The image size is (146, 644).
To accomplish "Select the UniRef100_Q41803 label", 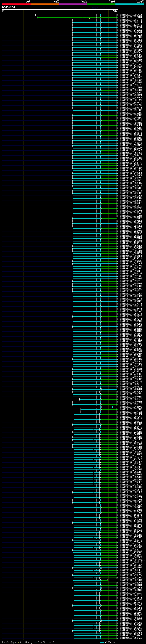I will pos(131,65).
